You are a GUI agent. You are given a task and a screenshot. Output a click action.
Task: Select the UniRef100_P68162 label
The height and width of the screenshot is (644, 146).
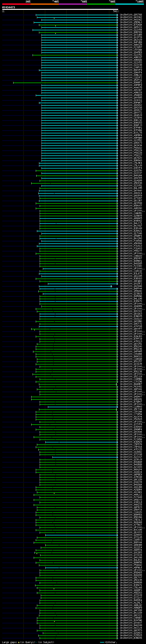[131, 148]
